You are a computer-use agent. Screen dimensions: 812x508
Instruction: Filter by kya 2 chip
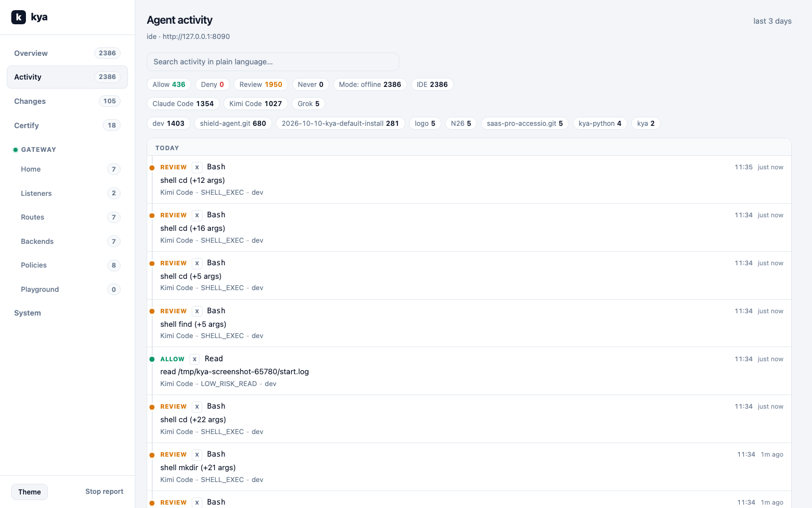[x=646, y=124]
